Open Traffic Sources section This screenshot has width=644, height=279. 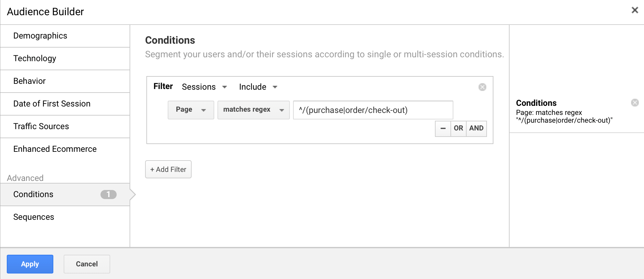[65, 127]
